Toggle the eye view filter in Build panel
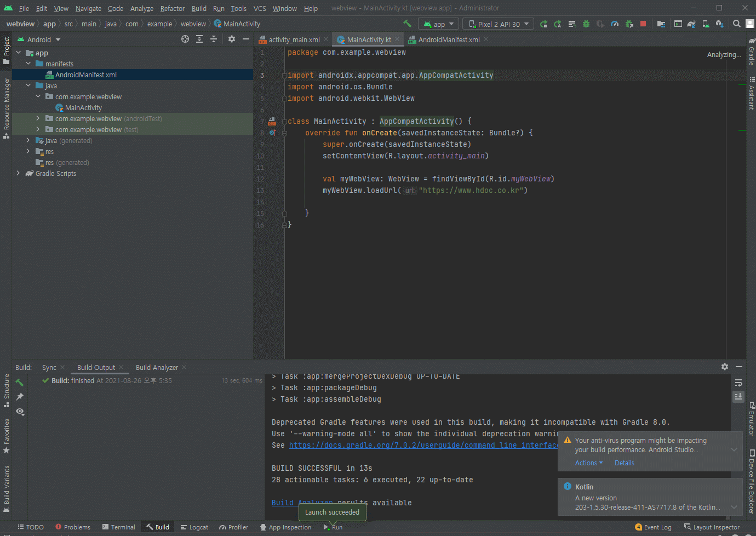Viewport: 756px width, 536px height. (x=20, y=412)
